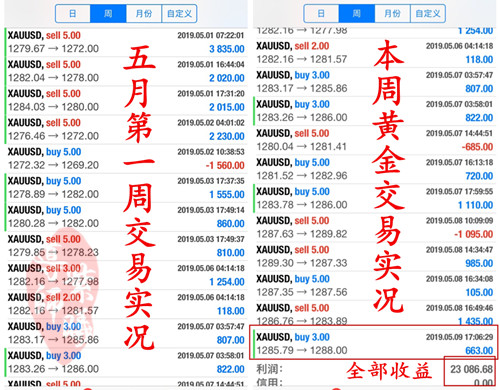
Task: Open 自定义 tab in left panel
Action: tap(179, 14)
